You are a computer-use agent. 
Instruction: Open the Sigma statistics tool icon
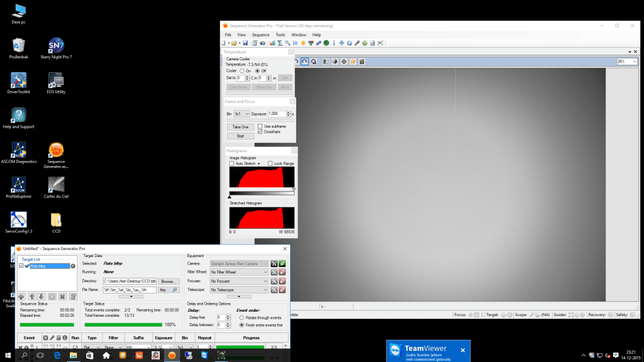pos(280,43)
